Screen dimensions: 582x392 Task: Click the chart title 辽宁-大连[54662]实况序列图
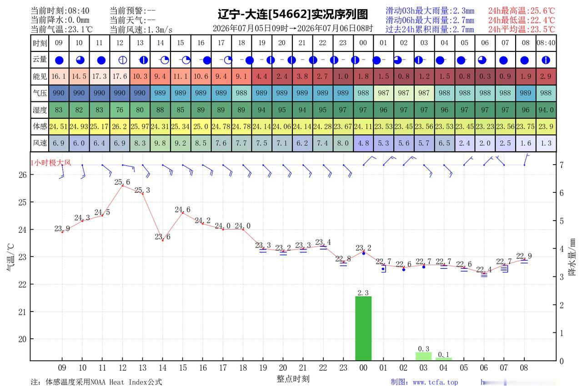tap(293, 14)
